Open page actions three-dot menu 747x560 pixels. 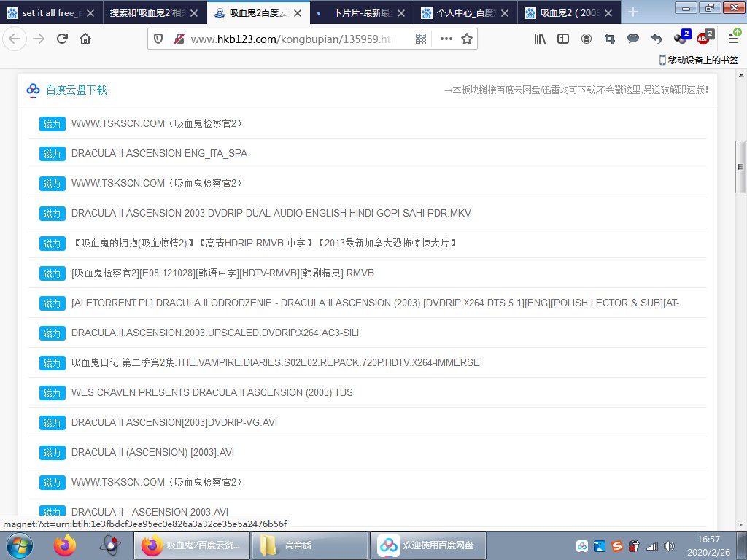click(446, 39)
